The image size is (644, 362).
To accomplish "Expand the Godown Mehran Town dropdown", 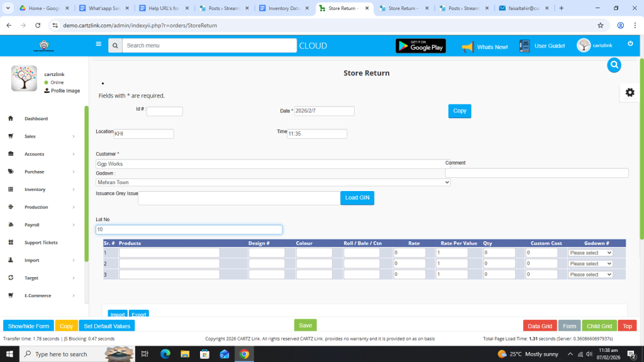I will pos(273,182).
